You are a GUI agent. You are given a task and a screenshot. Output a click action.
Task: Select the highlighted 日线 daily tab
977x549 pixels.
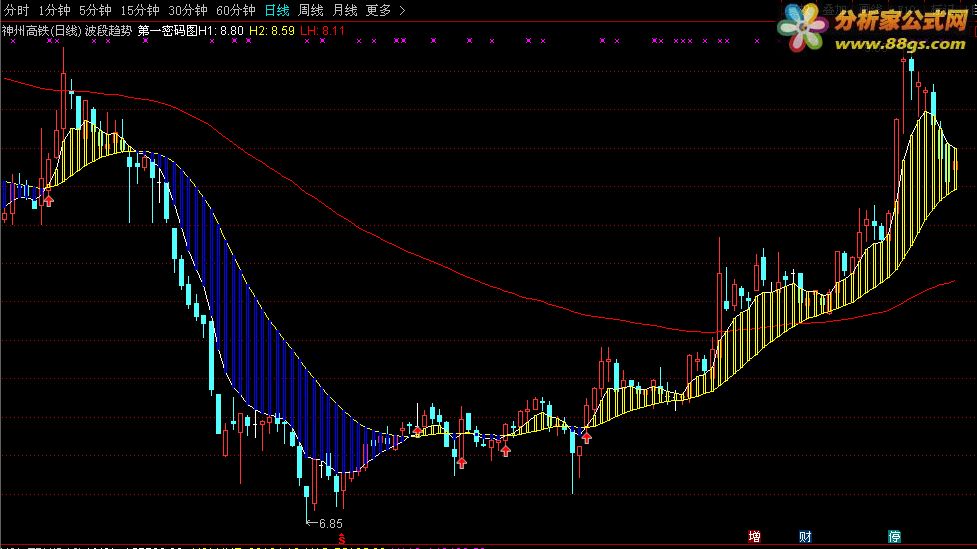[x=277, y=11]
